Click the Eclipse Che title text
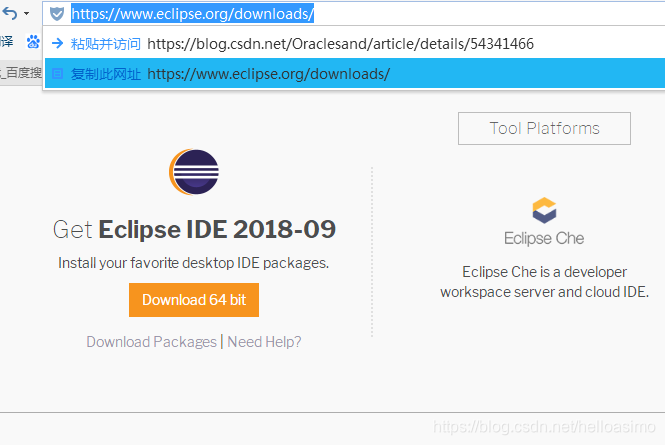The image size is (665, 445). [544, 239]
